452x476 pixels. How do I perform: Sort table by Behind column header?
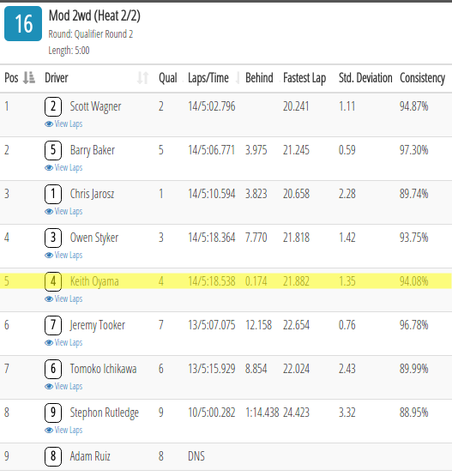(x=259, y=78)
